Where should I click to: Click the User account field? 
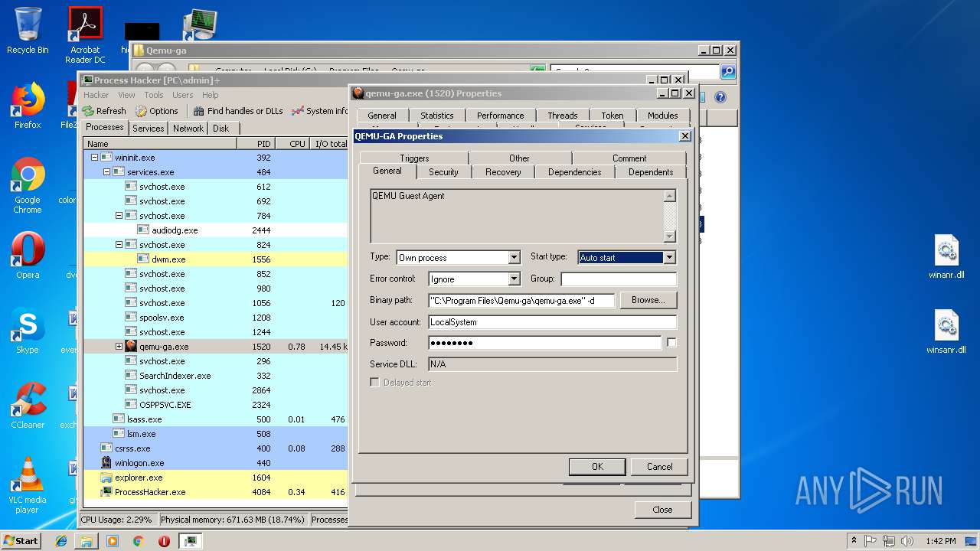coord(552,321)
